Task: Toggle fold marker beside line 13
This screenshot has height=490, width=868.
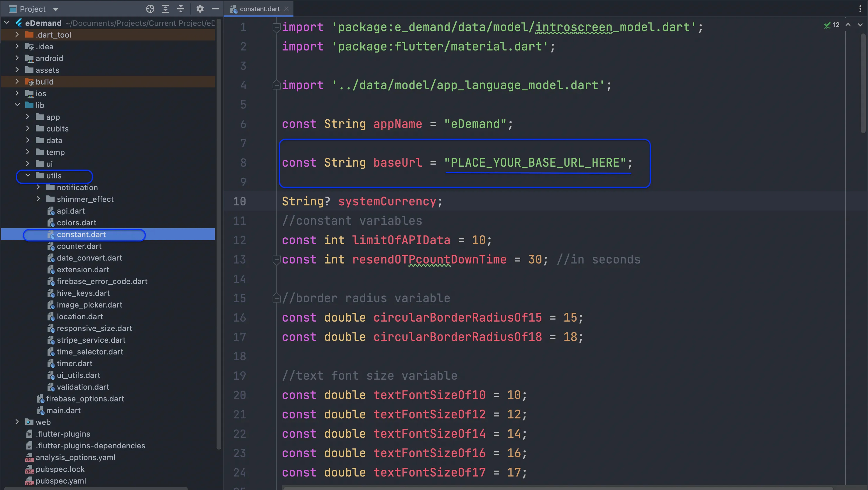Action: 276,260
